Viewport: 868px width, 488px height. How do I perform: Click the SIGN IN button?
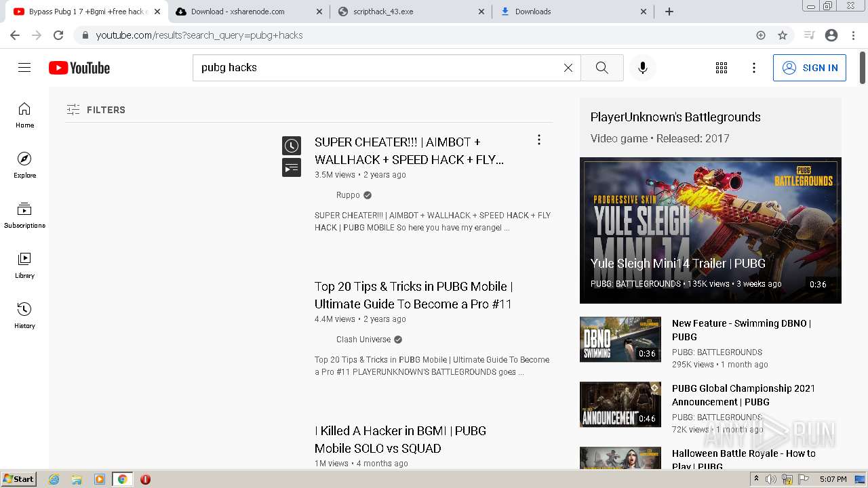click(810, 68)
